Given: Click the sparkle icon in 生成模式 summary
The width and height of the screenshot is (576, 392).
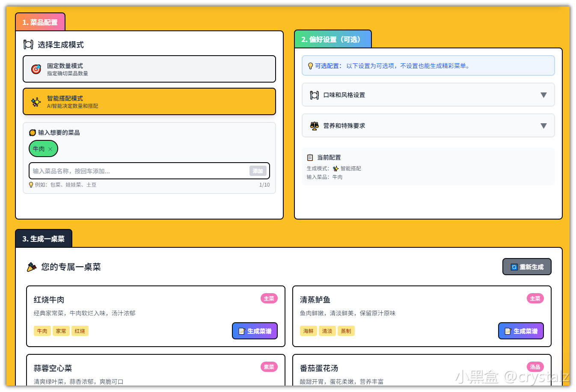Looking at the screenshot, I should [x=336, y=169].
